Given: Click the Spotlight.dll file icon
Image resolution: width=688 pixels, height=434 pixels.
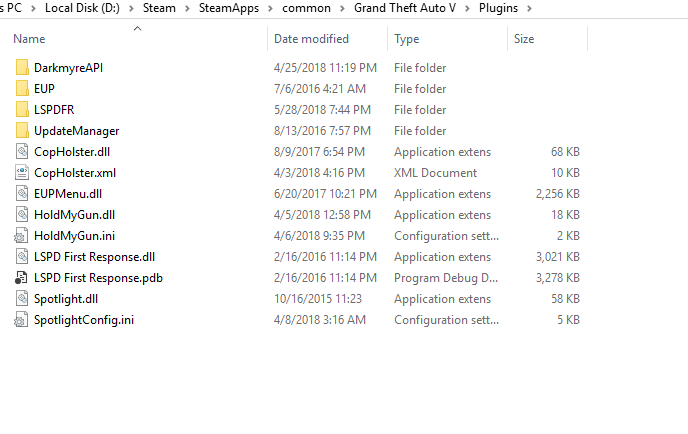Looking at the screenshot, I should click(22, 299).
